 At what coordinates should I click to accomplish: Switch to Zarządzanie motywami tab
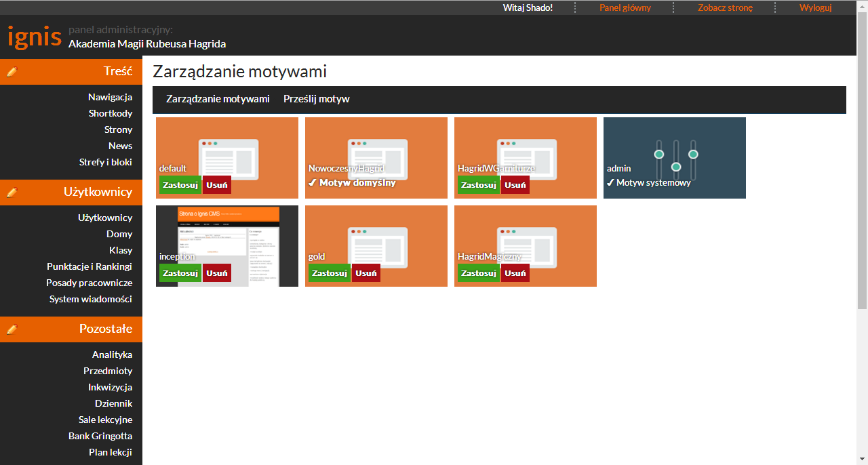(218, 99)
